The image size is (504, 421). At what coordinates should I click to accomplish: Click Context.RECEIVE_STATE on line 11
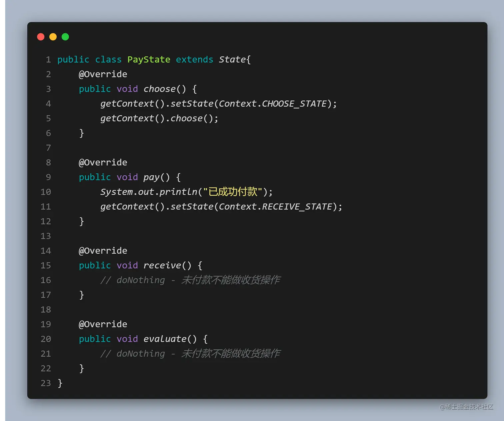275,207
